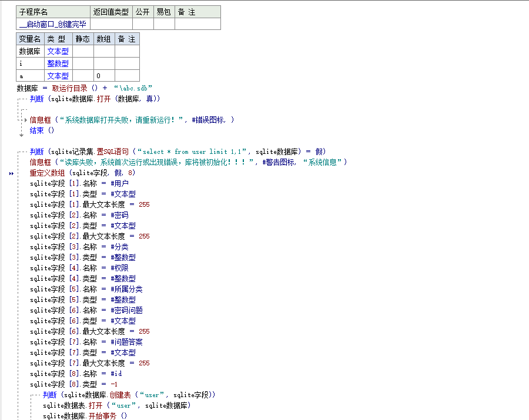The width and height of the screenshot is (529, 420).
Task: Click the sqlite字段 [5].类型 line
Action: click(x=83, y=300)
